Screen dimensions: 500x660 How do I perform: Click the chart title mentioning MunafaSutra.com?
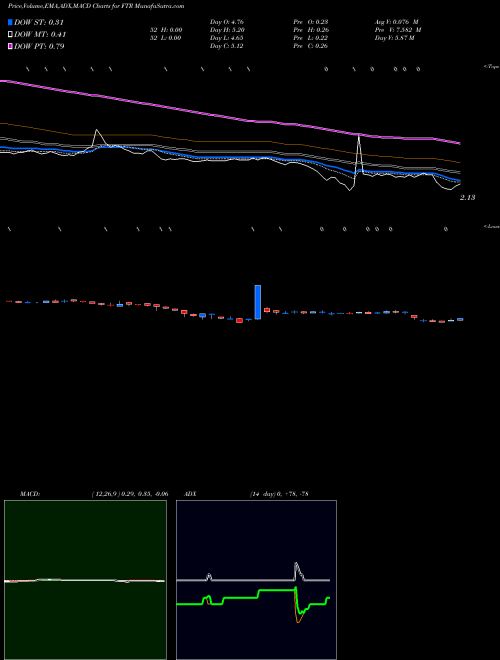[x=96, y=6]
